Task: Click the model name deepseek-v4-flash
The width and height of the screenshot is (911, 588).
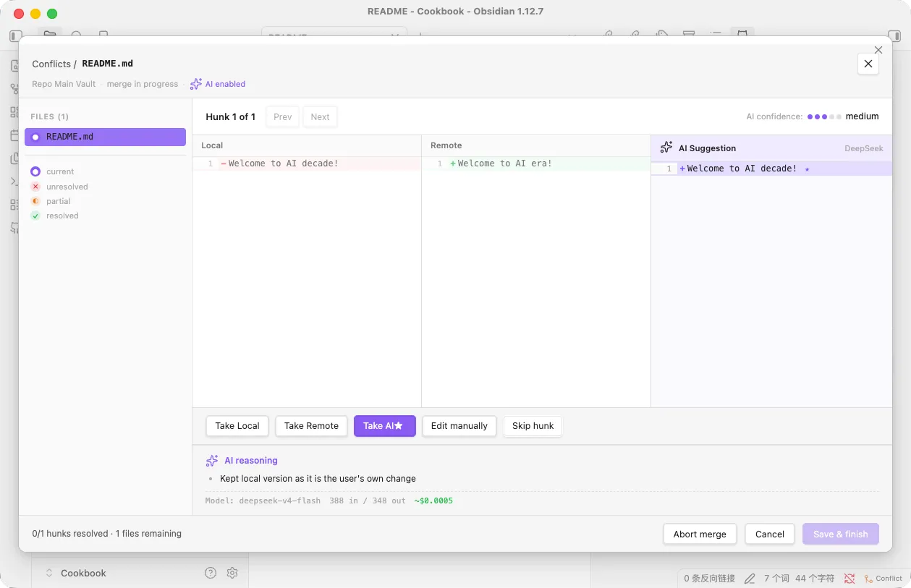Action: 279,500
